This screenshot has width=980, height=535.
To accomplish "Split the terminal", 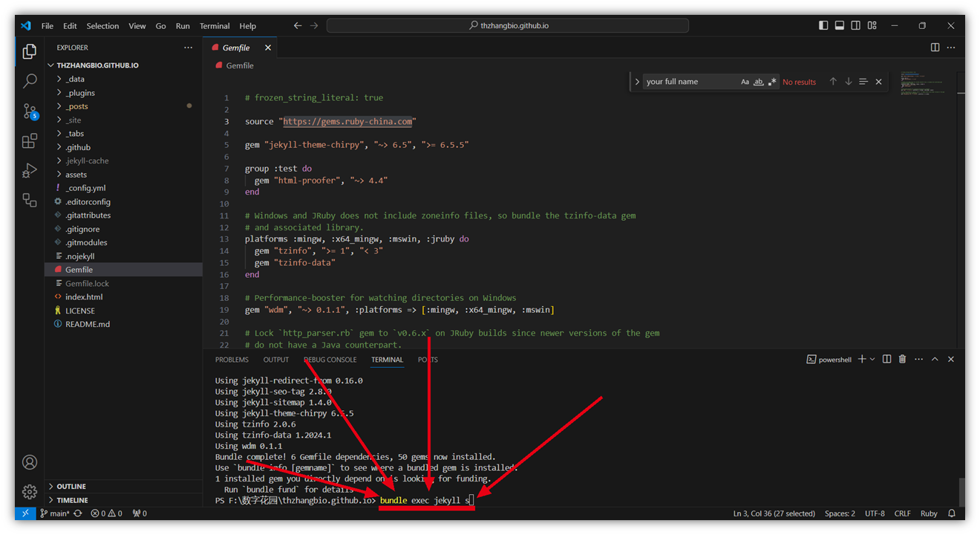I will point(886,360).
